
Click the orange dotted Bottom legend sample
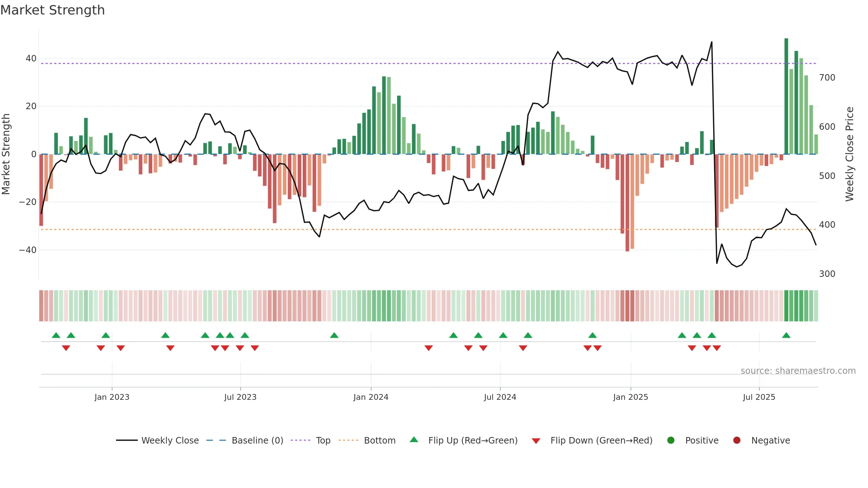[349, 440]
